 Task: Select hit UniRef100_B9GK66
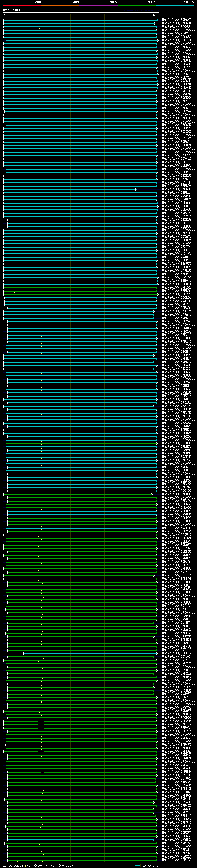pyautogui.click(x=177, y=98)
